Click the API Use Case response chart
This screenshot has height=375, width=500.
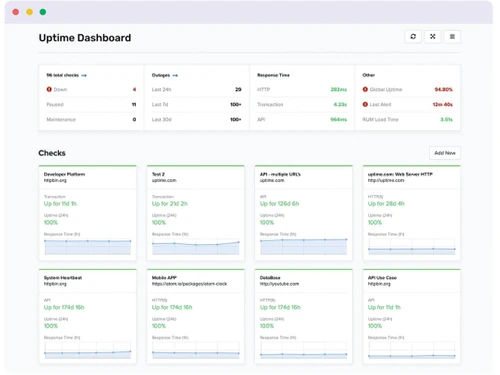[412, 350]
